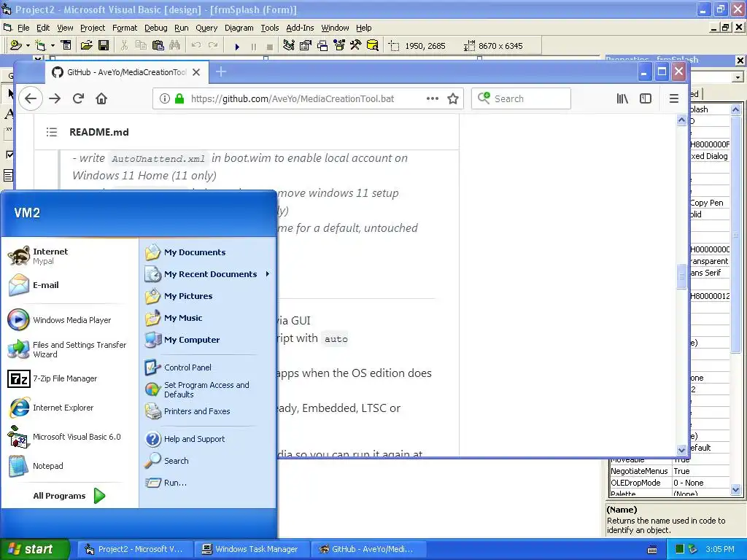Click the Open Project folder icon
This screenshot has height=560, width=747.
(x=86, y=45)
